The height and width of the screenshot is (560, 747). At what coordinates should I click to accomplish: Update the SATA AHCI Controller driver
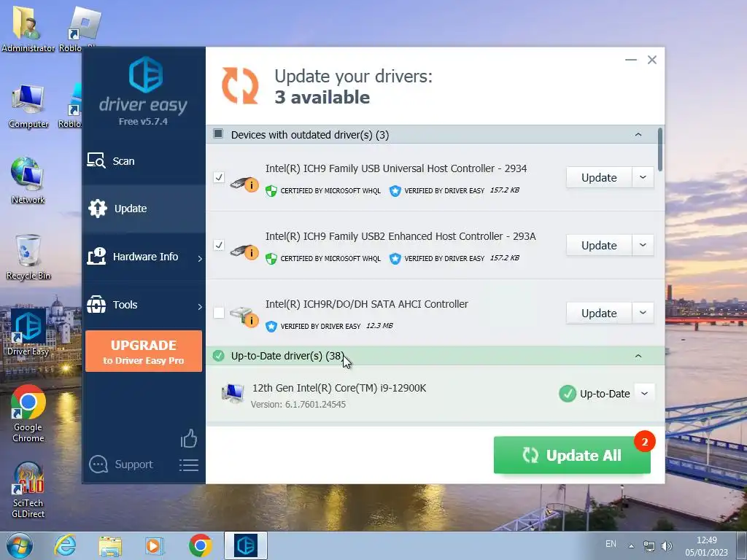(599, 314)
